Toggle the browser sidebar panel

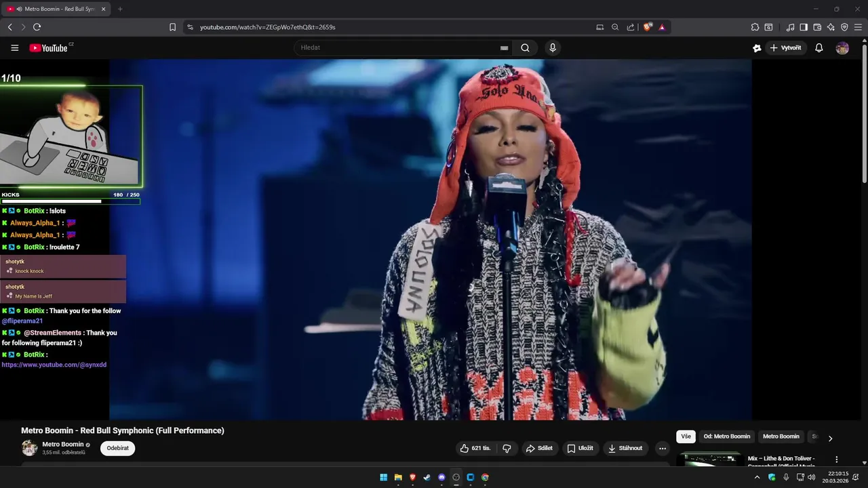(804, 27)
